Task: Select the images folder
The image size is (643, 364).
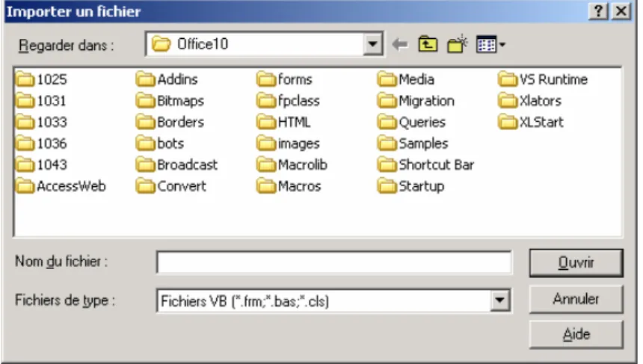Action: click(x=289, y=144)
